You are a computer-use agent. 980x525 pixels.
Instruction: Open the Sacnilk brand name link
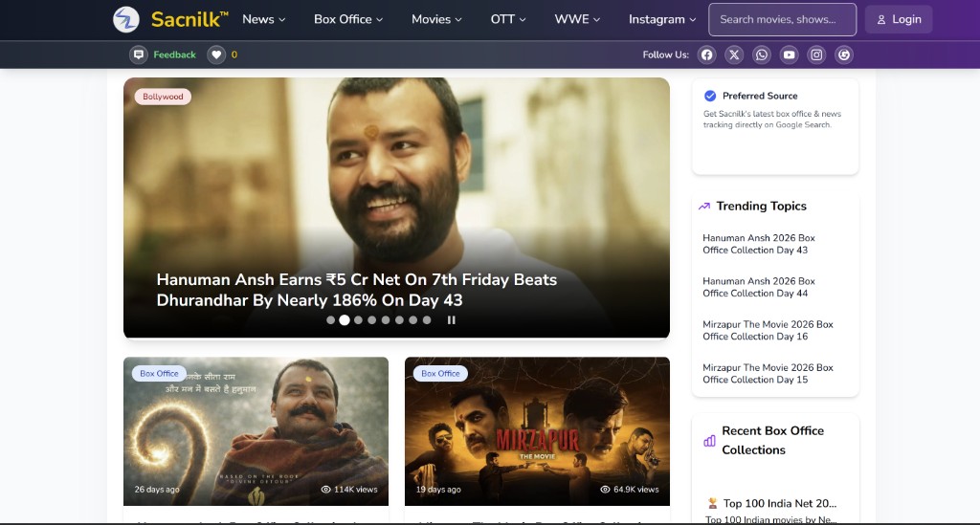pyautogui.click(x=189, y=19)
